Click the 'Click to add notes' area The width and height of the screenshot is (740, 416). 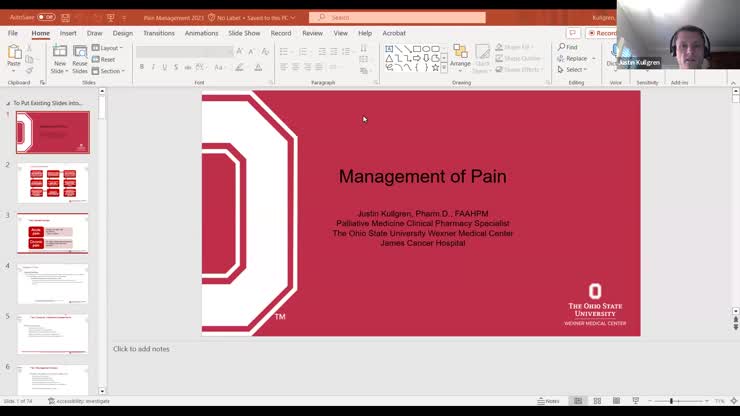click(141, 348)
